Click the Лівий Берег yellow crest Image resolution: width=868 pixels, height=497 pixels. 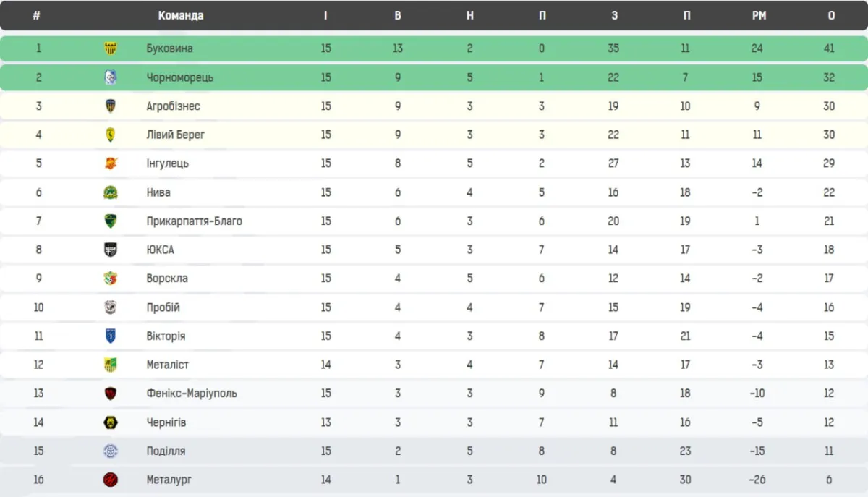click(x=111, y=135)
